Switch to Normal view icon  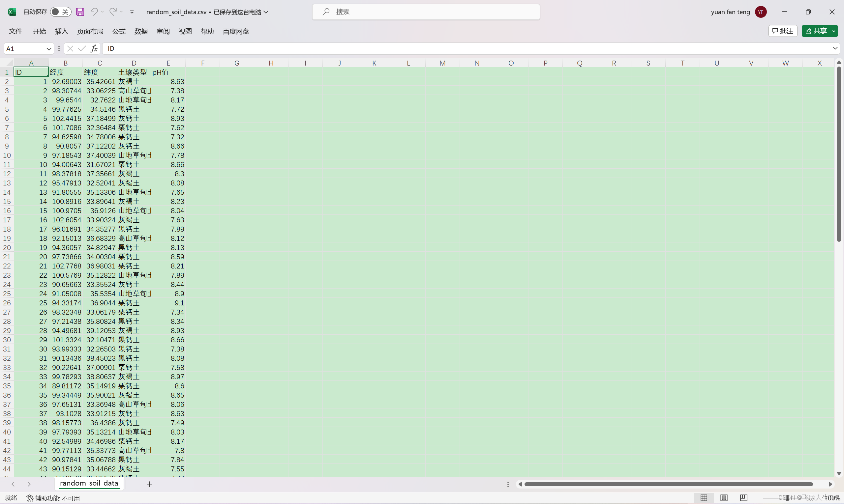click(x=704, y=498)
